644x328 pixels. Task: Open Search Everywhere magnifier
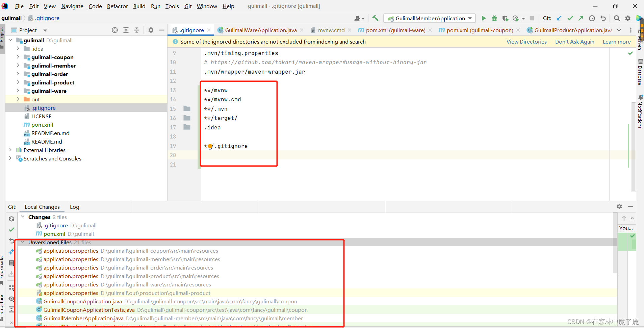[617, 18]
